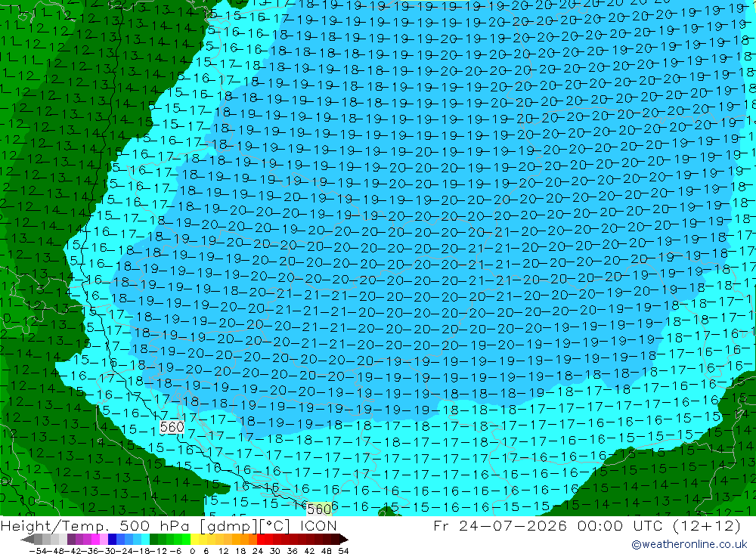
Task: Pick the magenta swatch above -36
Action: pos(95,540)
